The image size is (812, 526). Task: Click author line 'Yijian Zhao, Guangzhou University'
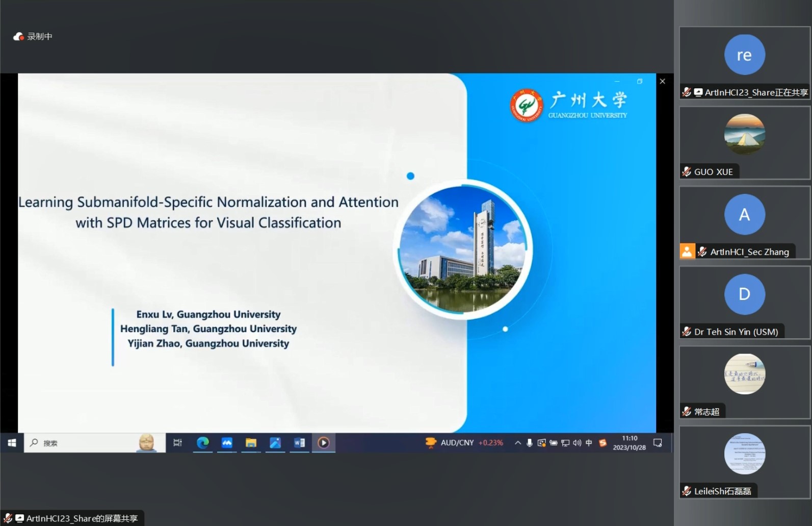click(x=208, y=343)
